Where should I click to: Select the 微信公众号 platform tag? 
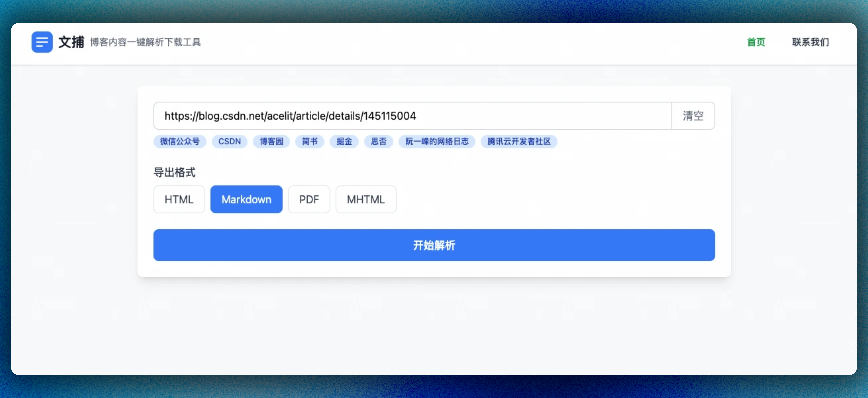[180, 141]
